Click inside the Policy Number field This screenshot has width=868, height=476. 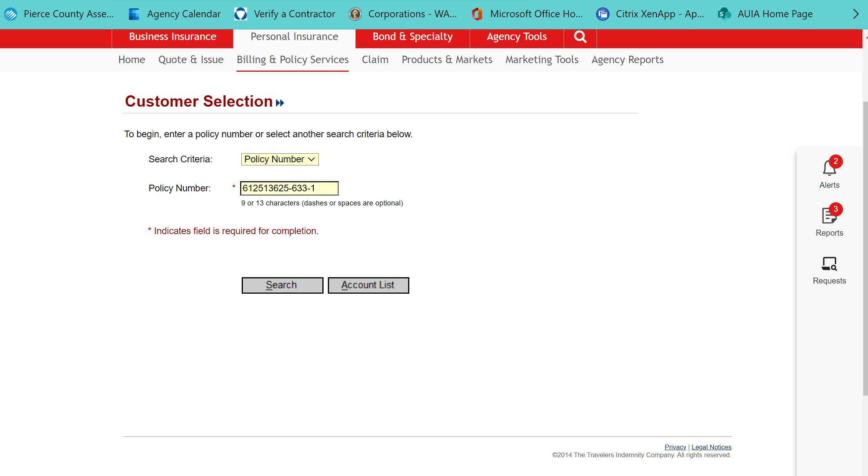click(x=289, y=188)
